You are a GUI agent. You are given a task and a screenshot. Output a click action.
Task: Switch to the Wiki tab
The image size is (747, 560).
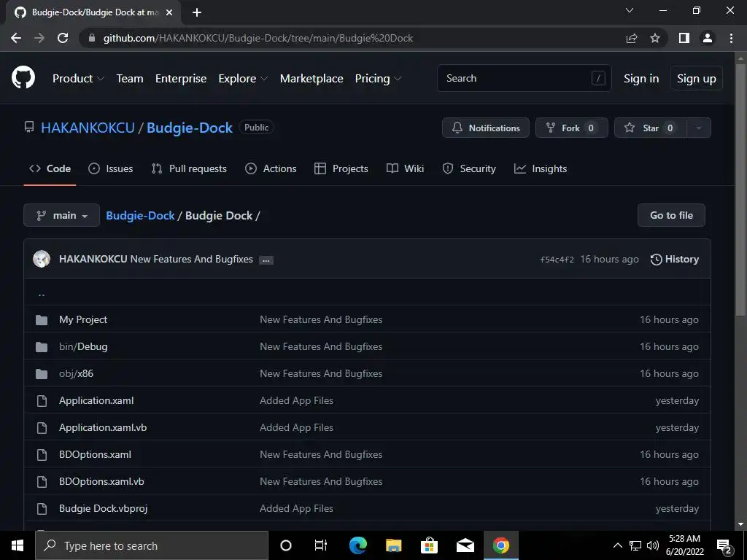(405, 168)
